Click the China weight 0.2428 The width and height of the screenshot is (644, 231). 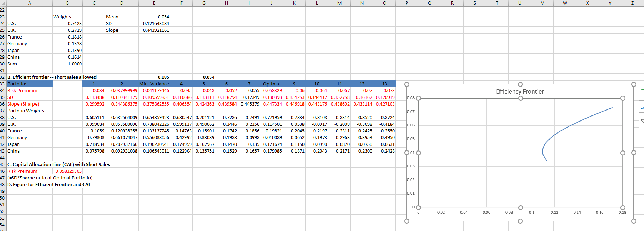point(384,151)
